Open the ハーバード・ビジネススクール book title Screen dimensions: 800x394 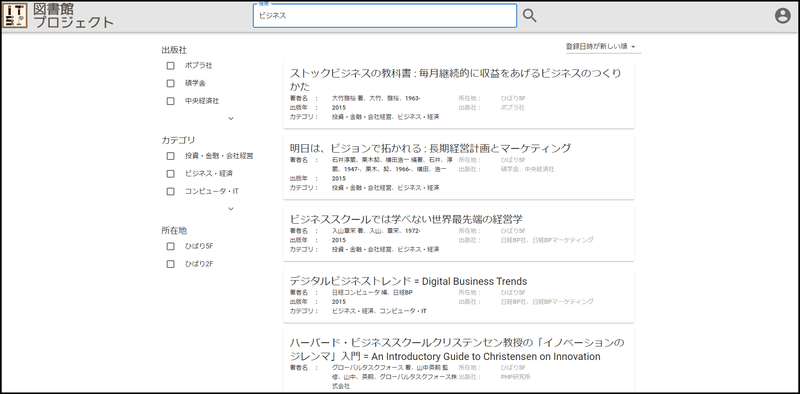(457, 349)
